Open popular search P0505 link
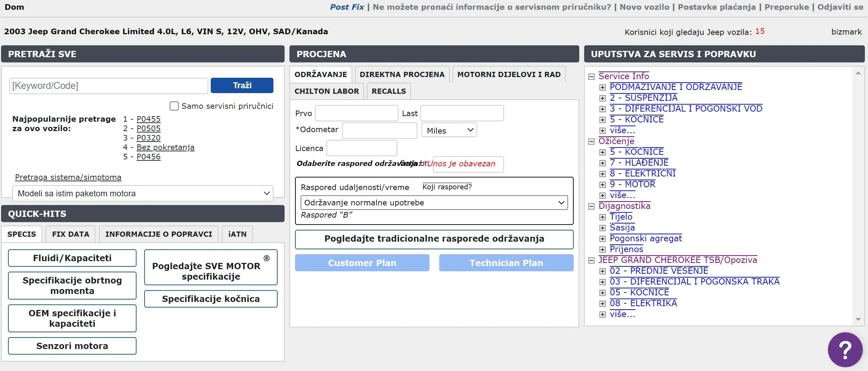868x371 pixels. (148, 128)
